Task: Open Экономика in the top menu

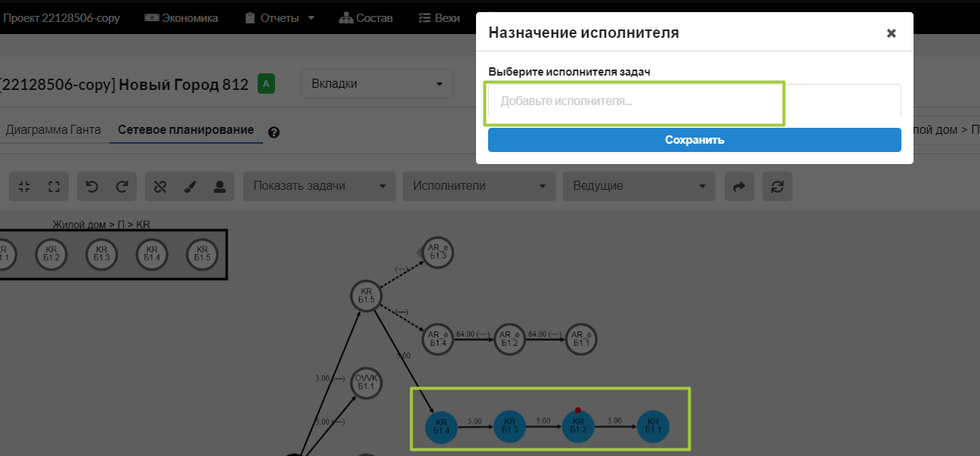Action: click(181, 18)
